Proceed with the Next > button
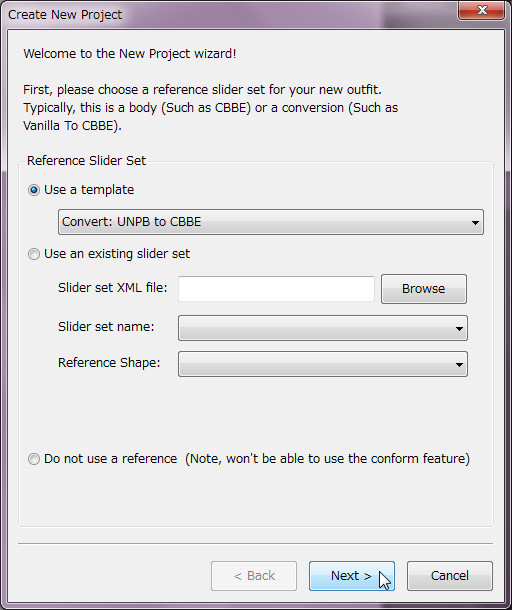Screen dimensions: 512x610 (x=352, y=576)
